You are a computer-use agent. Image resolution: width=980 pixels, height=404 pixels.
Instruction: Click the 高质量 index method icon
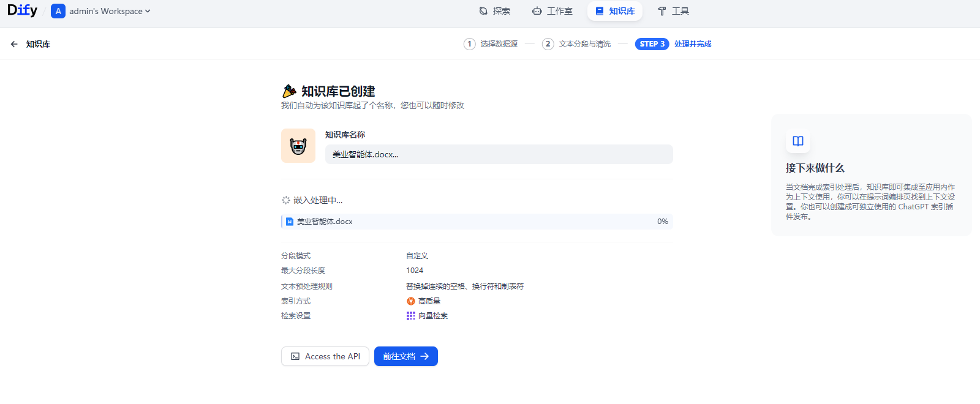click(x=411, y=301)
